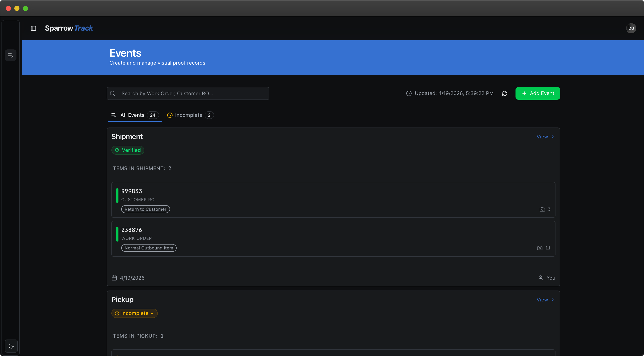Click the All Events count badge 24
Image resolution: width=644 pixels, height=356 pixels.
pos(153,115)
